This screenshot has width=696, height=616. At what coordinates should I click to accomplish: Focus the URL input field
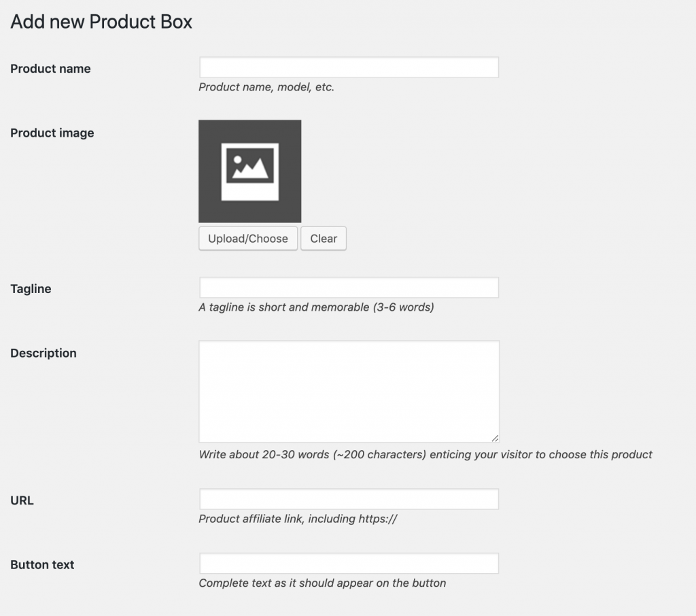point(349,499)
